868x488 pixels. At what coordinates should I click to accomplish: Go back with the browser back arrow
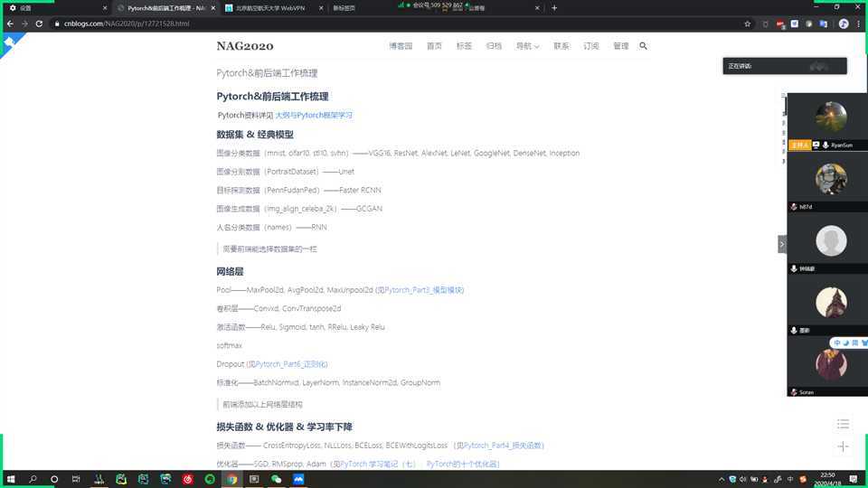(x=10, y=23)
